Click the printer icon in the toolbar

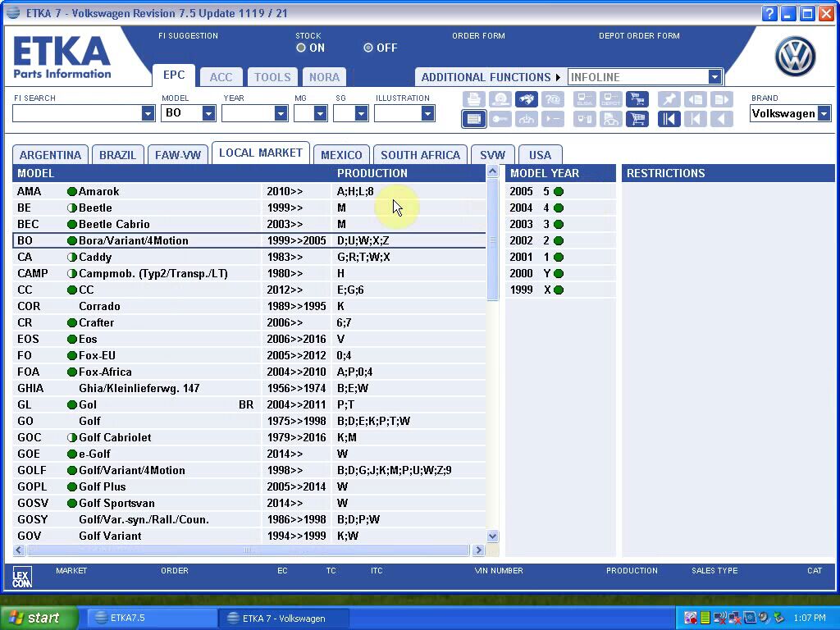473,99
